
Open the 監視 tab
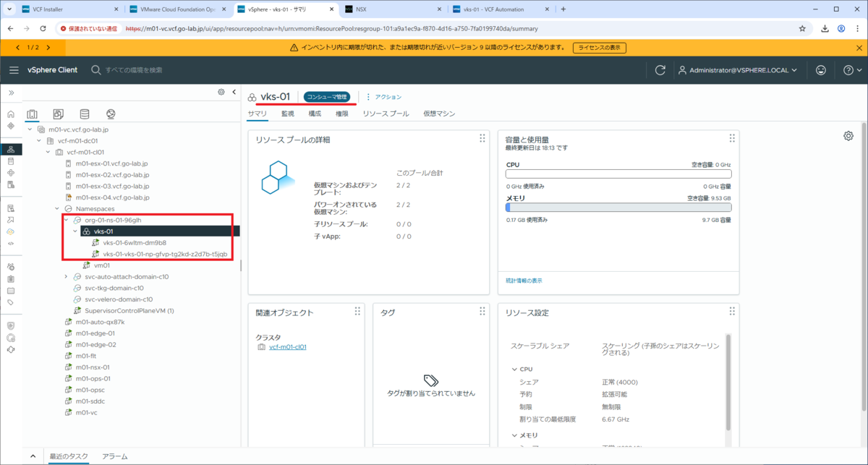pos(288,114)
